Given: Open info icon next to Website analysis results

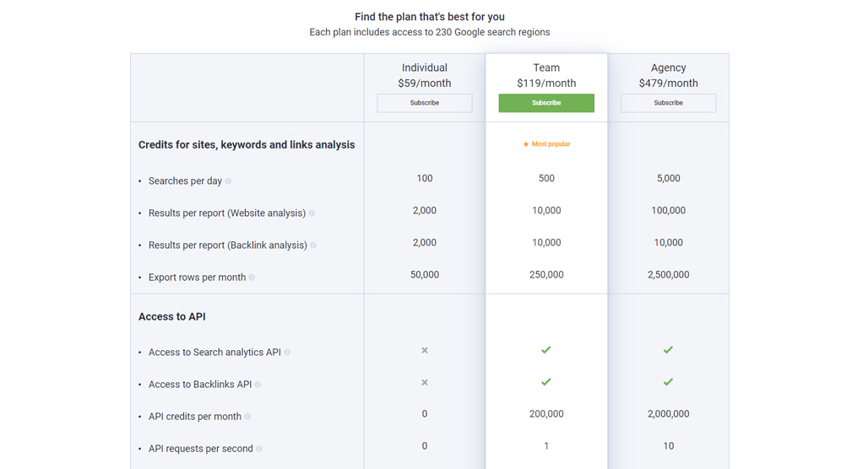Looking at the screenshot, I should point(312,213).
